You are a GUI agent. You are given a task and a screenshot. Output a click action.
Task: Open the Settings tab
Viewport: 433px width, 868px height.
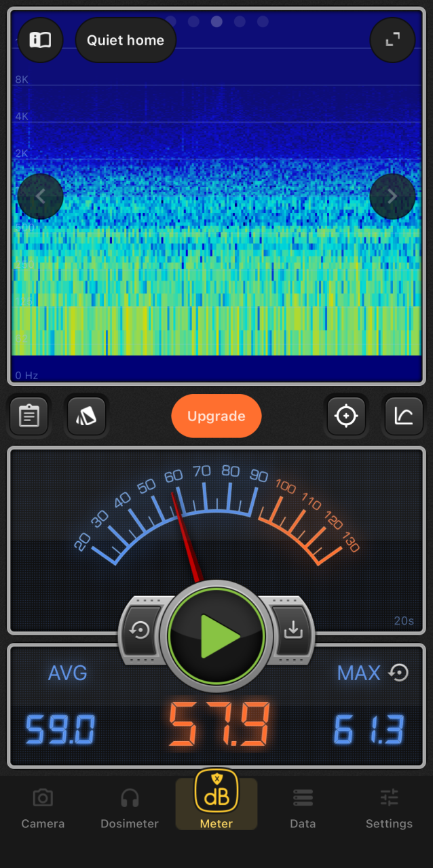tap(389, 808)
